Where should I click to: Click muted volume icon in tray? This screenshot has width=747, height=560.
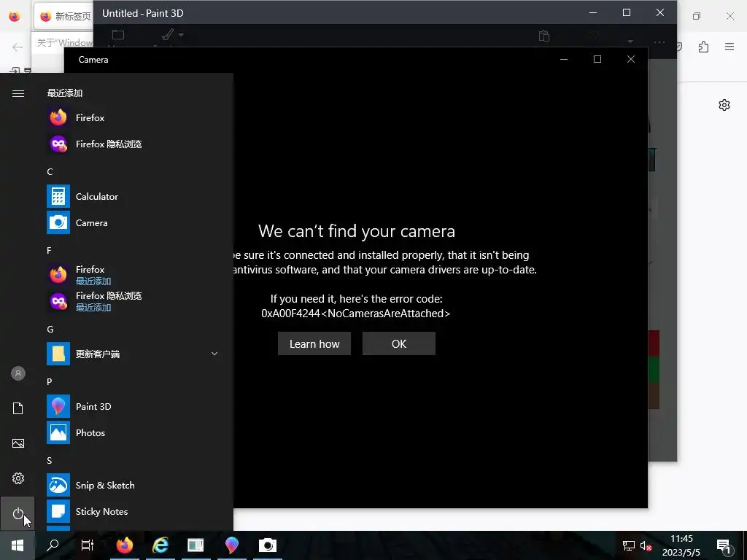[x=646, y=545]
